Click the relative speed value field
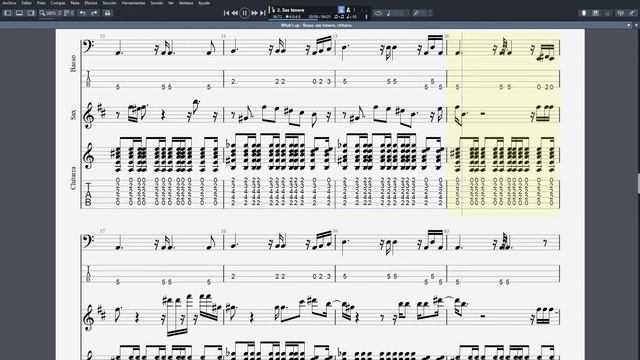This screenshot has height=360, width=640. 400,13
